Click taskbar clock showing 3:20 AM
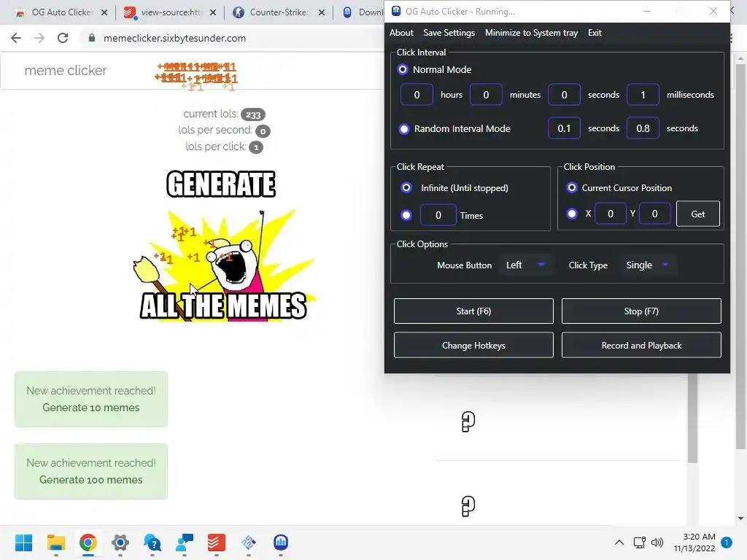Image resolution: width=747 pixels, height=560 pixels. tap(694, 542)
